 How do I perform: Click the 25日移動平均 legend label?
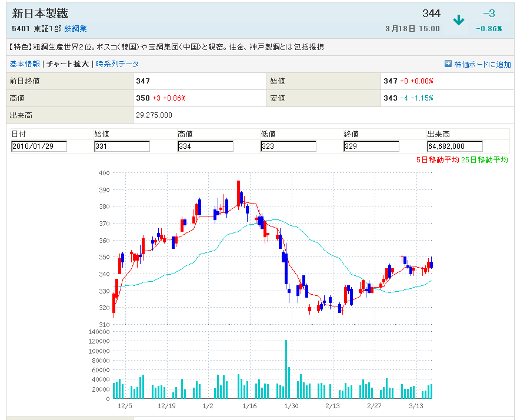(x=485, y=160)
